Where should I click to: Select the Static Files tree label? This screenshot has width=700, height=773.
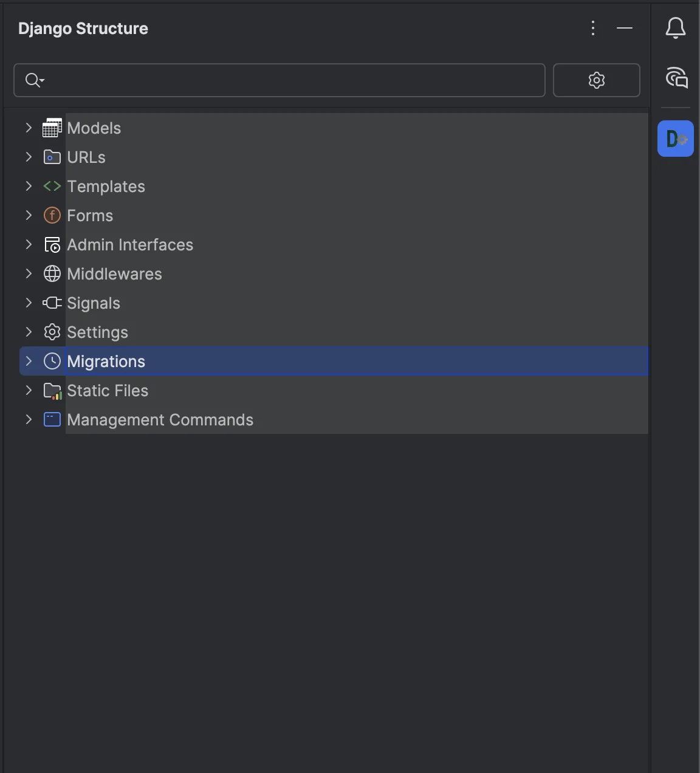108,391
